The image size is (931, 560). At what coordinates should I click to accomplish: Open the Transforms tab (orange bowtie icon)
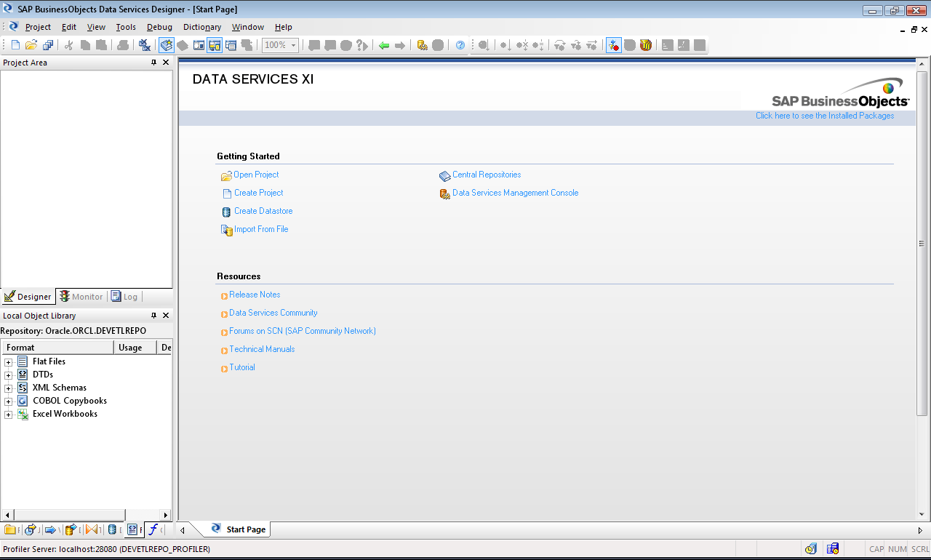[x=92, y=529]
